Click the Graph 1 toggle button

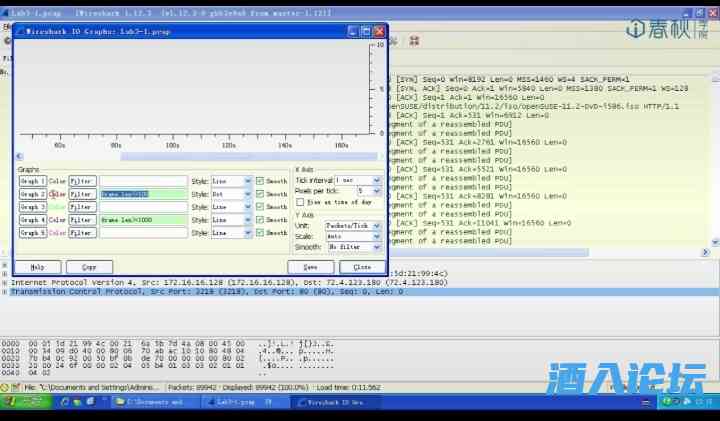pyautogui.click(x=32, y=181)
